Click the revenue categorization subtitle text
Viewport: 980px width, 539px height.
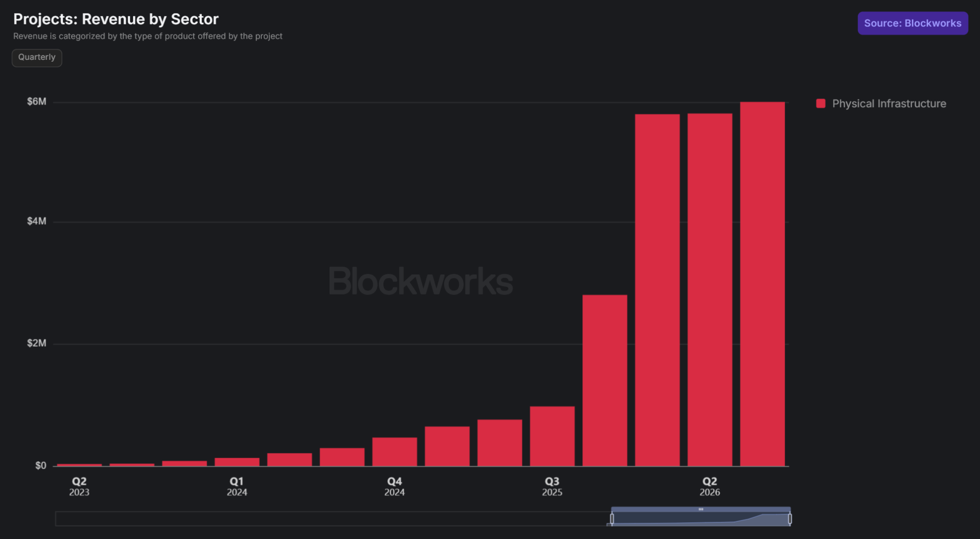[148, 36]
